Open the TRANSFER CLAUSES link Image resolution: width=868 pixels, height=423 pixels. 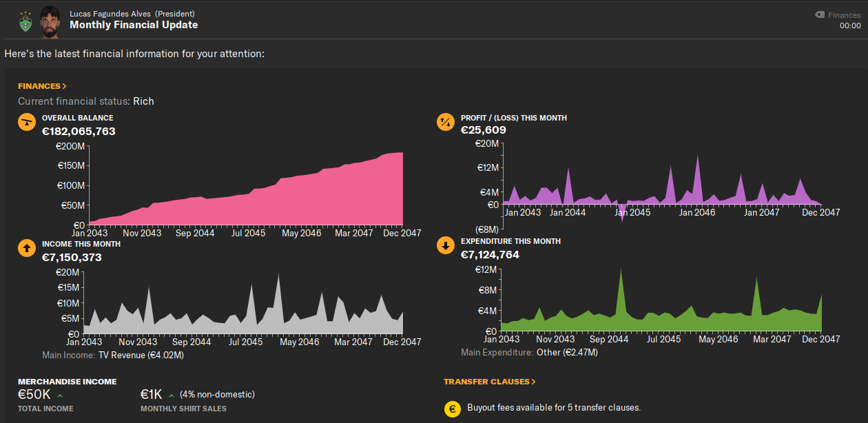[490, 381]
